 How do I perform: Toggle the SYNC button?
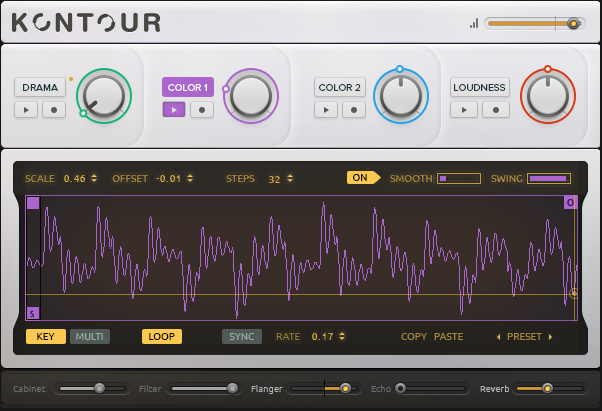click(242, 337)
